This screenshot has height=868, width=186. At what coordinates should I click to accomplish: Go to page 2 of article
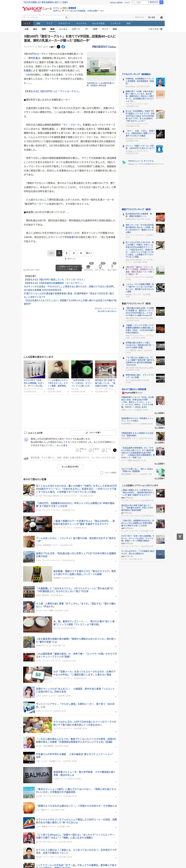[66, 253]
